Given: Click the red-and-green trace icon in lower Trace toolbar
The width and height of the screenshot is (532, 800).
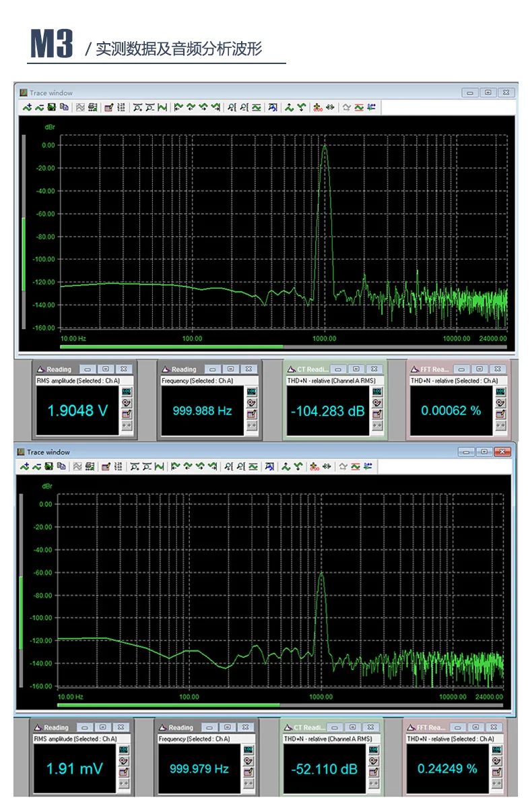Looking at the screenshot, I should click(356, 466).
